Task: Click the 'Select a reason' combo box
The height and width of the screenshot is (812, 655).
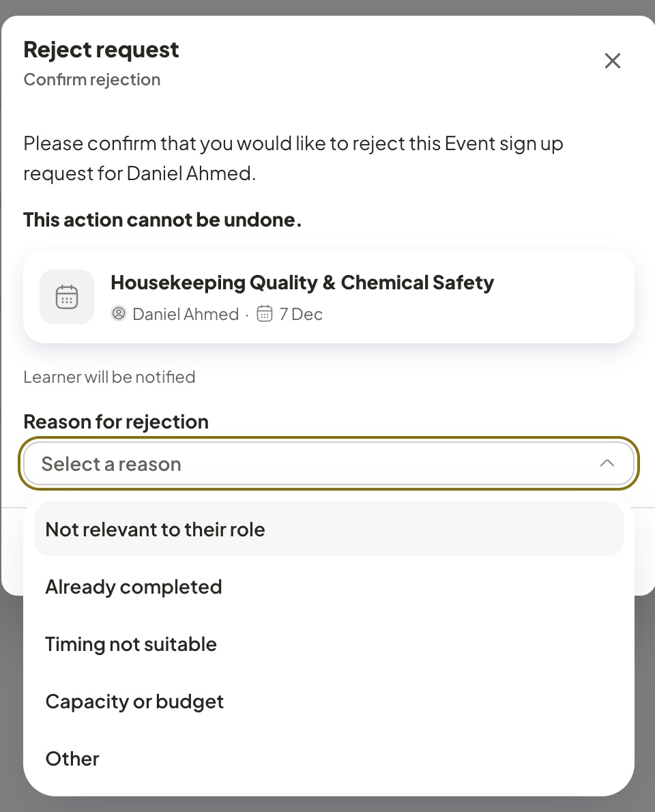Action: coord(329,463)
